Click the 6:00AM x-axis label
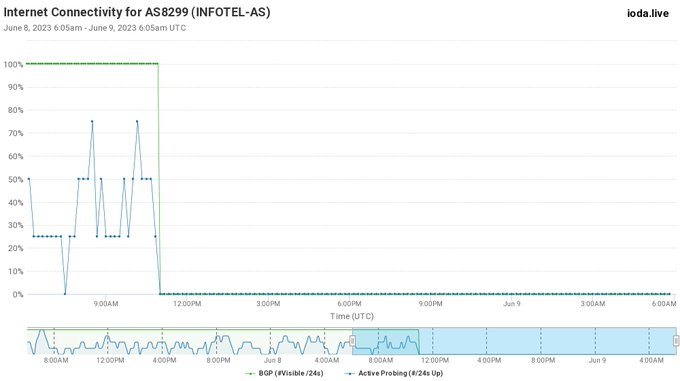Image resolution: width=680 pixels, height=381 pixels. pos(664,304)
